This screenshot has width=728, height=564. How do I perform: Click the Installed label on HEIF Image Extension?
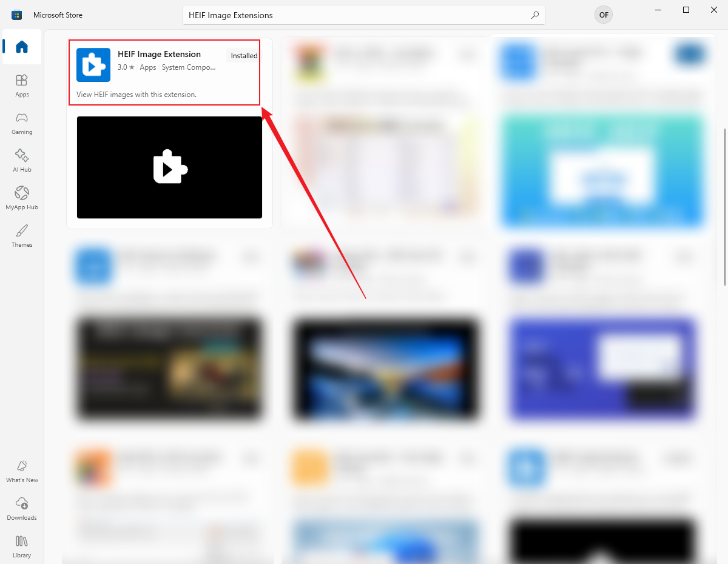click(x=243, y=55)
